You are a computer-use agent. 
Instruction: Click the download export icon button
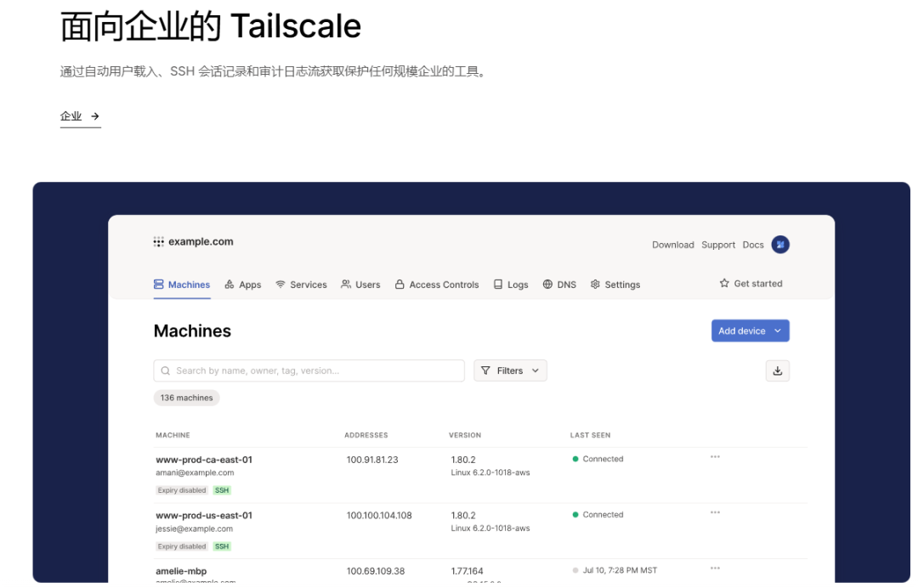[x=777, y=370]
